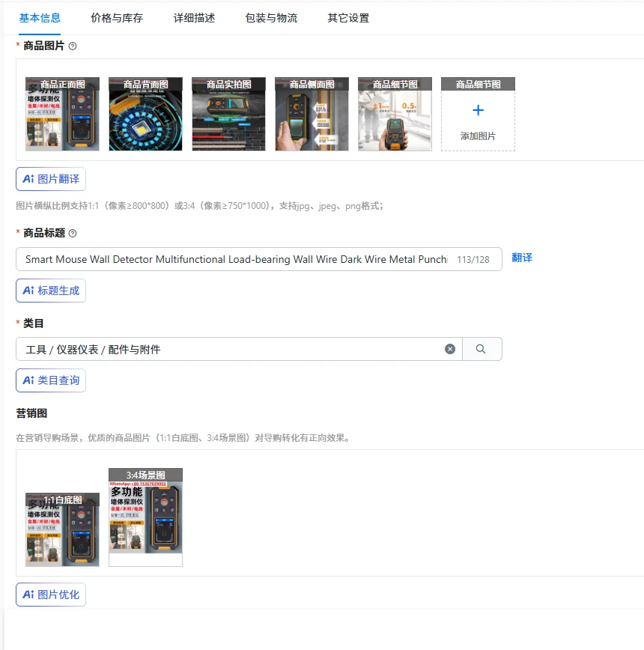Click the 在营销导购场景 description text
This screenshot has width=644, height=650.
click(183, 438)
